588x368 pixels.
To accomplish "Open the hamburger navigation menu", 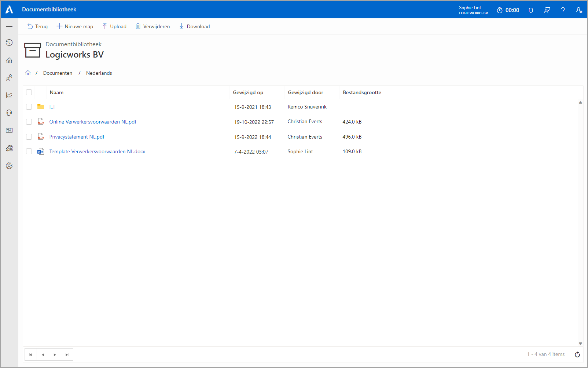I will point(9,26).
